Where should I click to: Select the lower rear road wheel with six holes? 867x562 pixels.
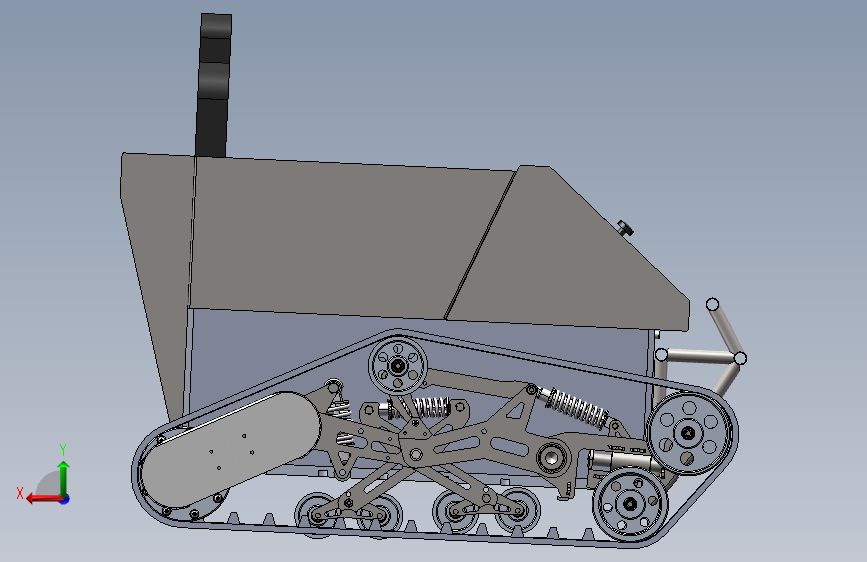coord(630,504)
